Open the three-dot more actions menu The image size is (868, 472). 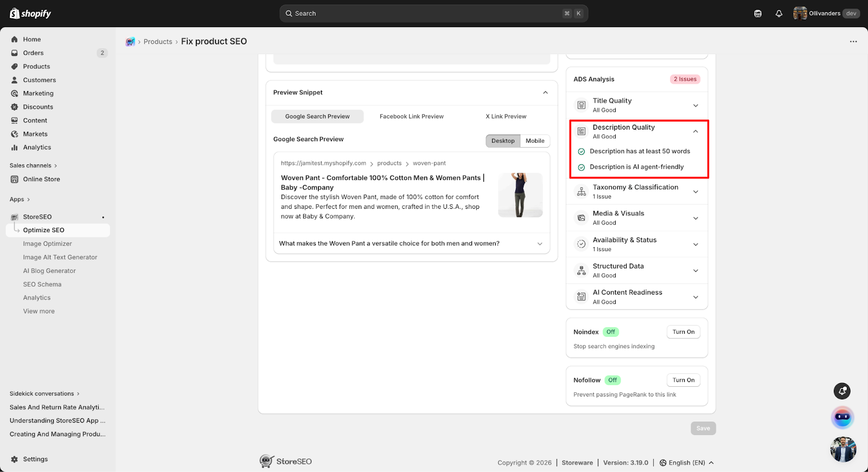click(853, 42)
